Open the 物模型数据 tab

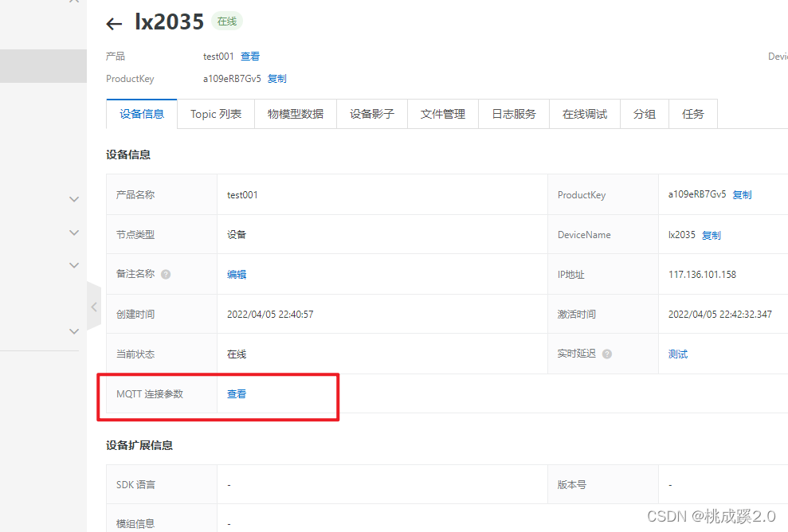296,114
